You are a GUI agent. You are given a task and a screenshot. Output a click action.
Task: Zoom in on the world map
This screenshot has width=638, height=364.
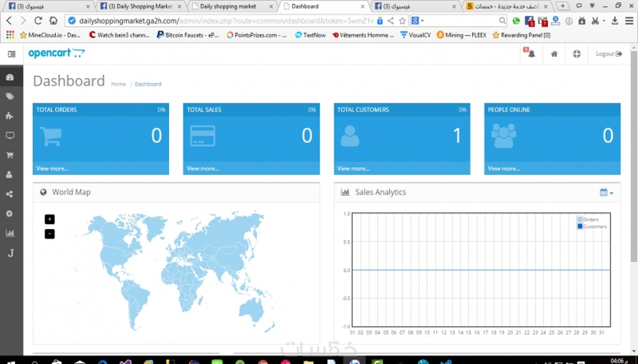pos(50,219)
